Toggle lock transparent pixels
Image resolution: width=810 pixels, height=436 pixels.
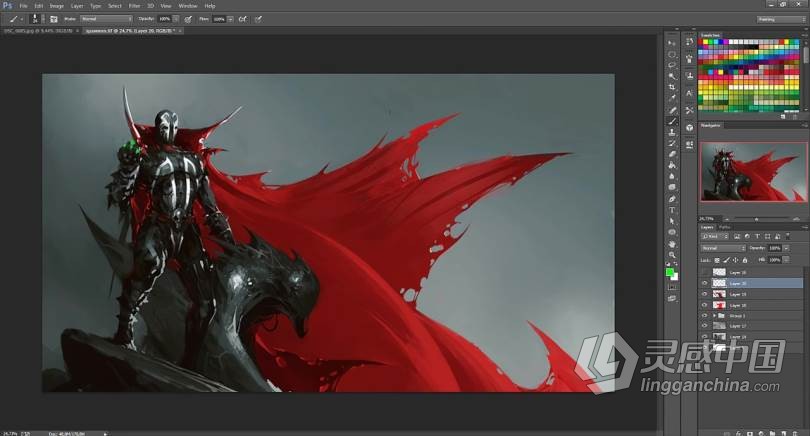pyautogui.click(x=717, y=260)
